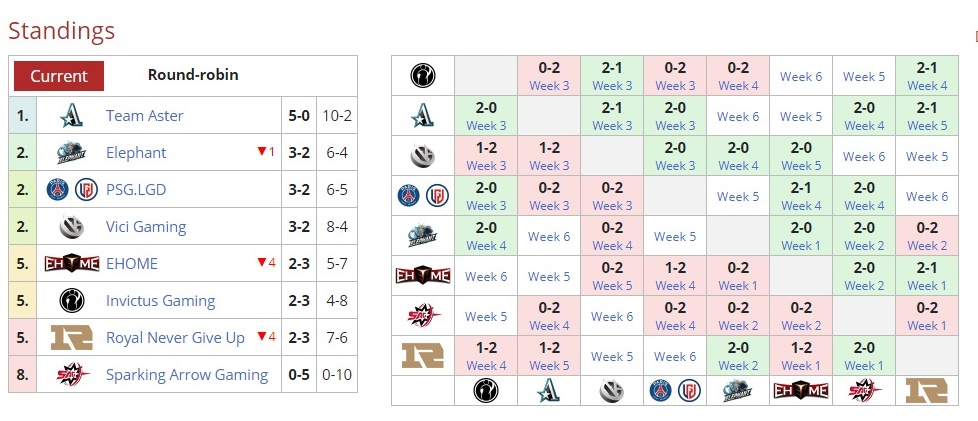Click Team Aster logo in crosstable bottom row
The width and height of the screenshot is (978, 421).
click(x=548, y=391)
